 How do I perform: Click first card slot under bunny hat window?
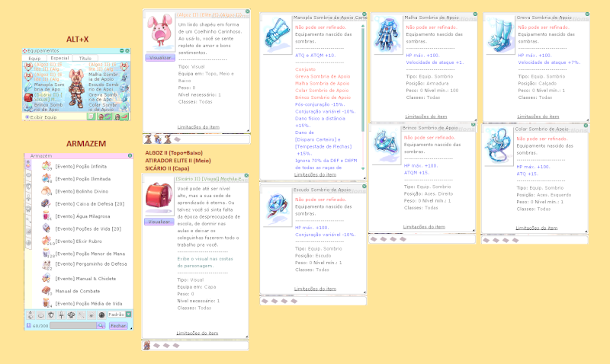click(148, 139)
